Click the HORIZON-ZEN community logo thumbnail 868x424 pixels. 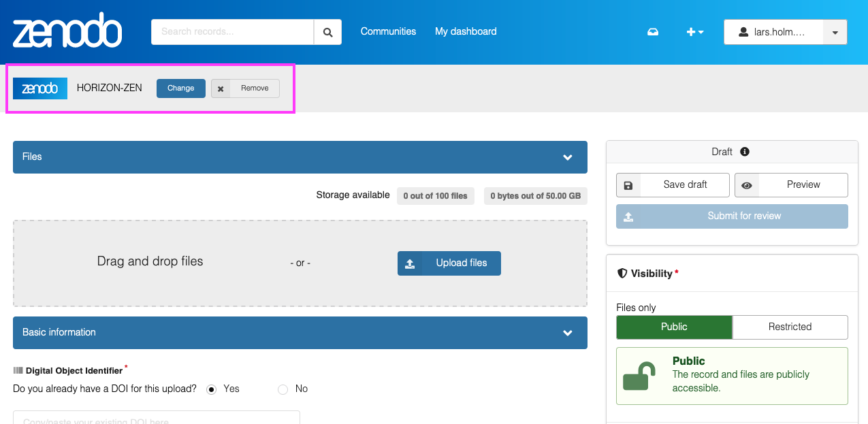40,88
